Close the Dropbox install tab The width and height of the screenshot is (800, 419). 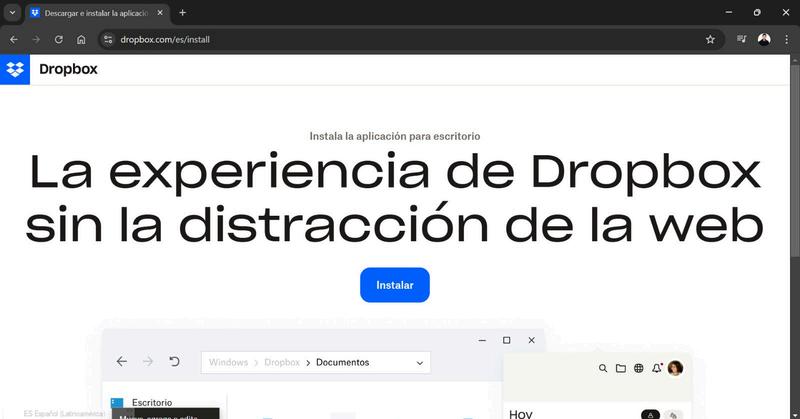coord(160,13)
